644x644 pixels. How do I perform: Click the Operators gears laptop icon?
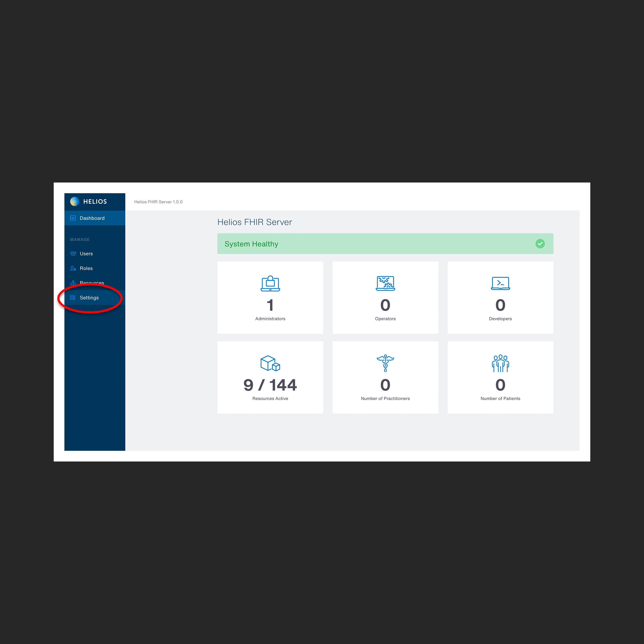[385, 284]
